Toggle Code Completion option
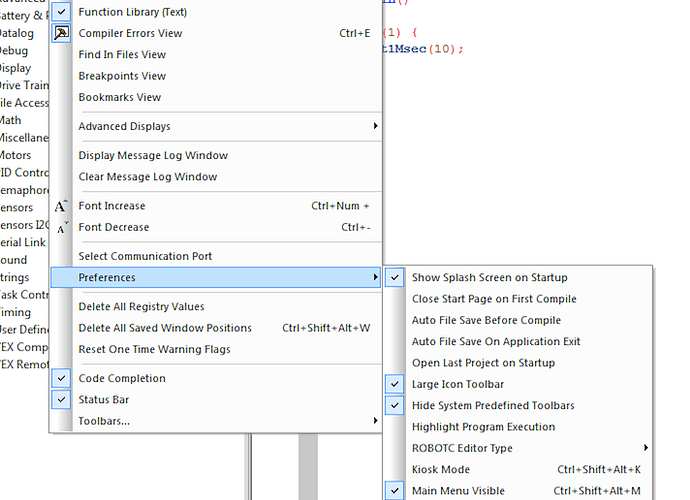Image resolution: width=690 pixels, height=500 pixels. [61, 378]
